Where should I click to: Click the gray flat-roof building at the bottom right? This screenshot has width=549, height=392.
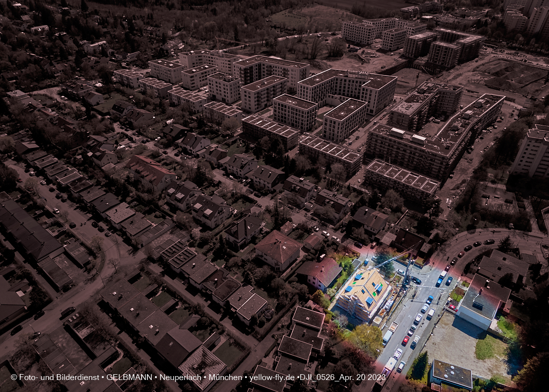point(451,374)
